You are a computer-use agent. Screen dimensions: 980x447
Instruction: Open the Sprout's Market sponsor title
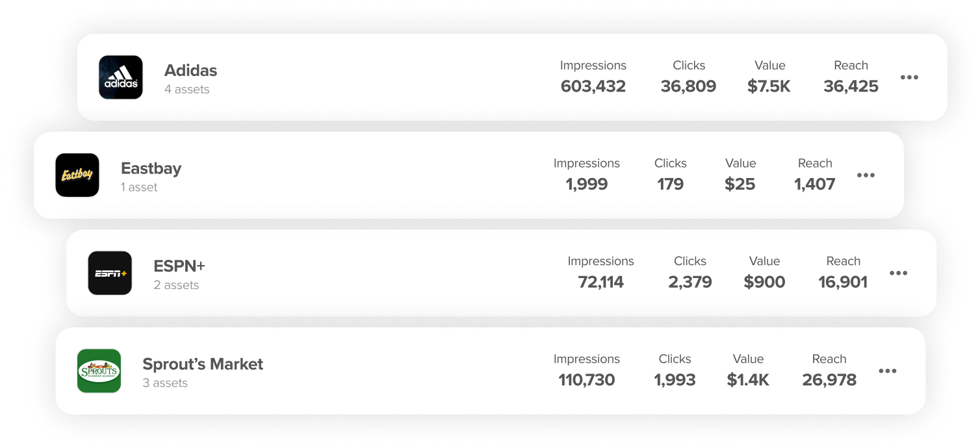point(203,364)
